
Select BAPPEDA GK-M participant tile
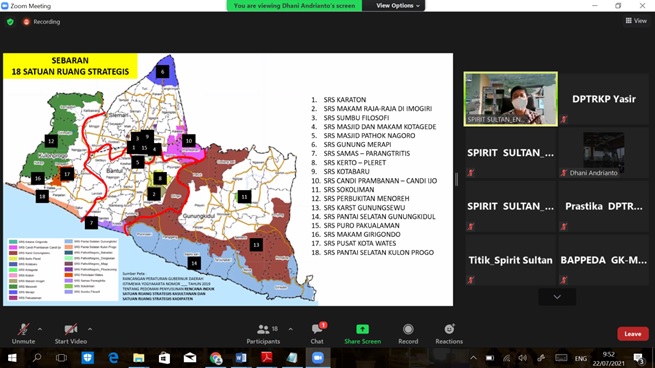(604, 260)
